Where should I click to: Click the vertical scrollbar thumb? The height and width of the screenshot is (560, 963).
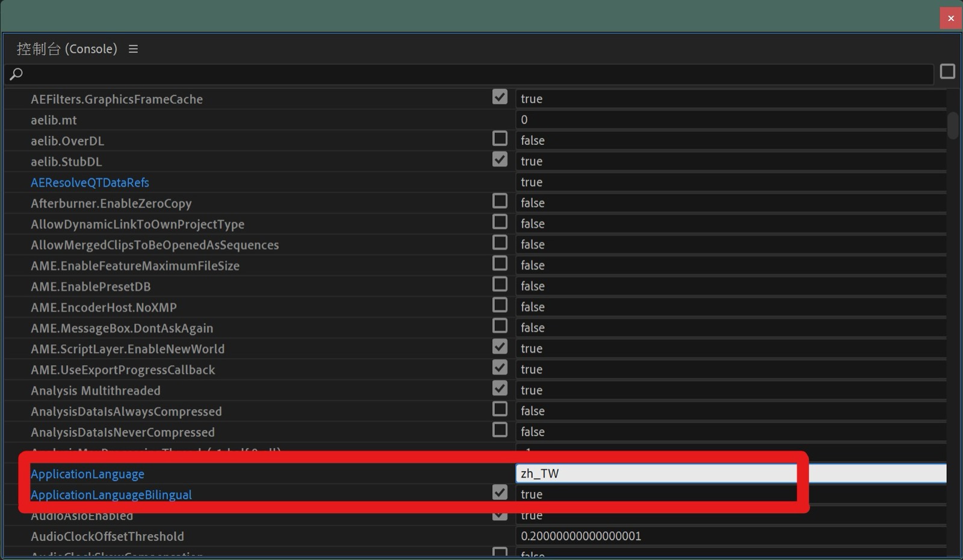pyautogui.click(x=953, y=125)
